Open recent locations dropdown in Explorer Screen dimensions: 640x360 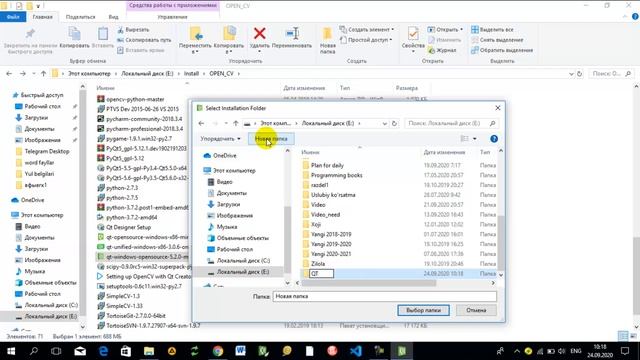pyautogui.click(x=34, y=73)
